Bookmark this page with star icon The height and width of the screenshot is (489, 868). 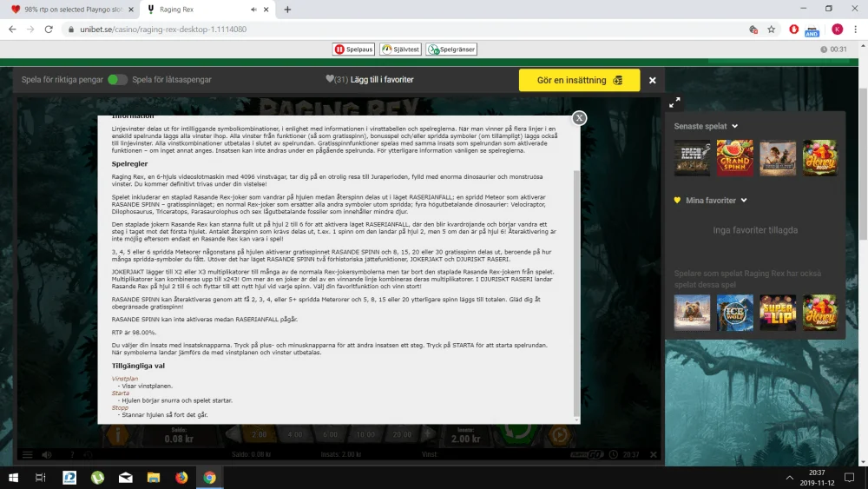click(771, 30)
